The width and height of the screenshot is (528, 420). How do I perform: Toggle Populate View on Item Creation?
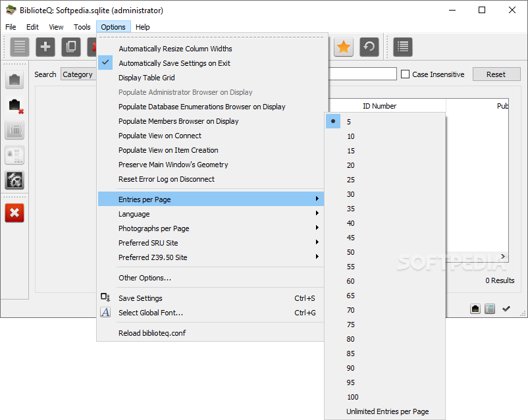(x=211, y=150)
